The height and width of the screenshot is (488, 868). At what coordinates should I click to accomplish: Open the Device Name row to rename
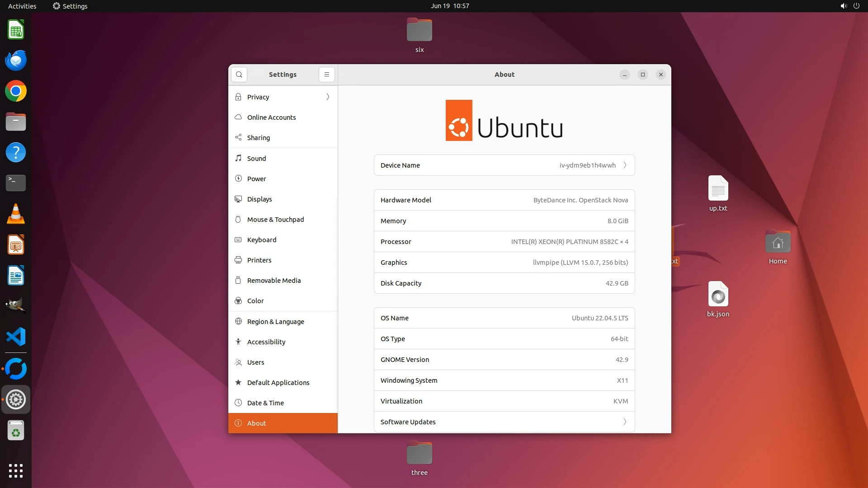pos(504,165)
